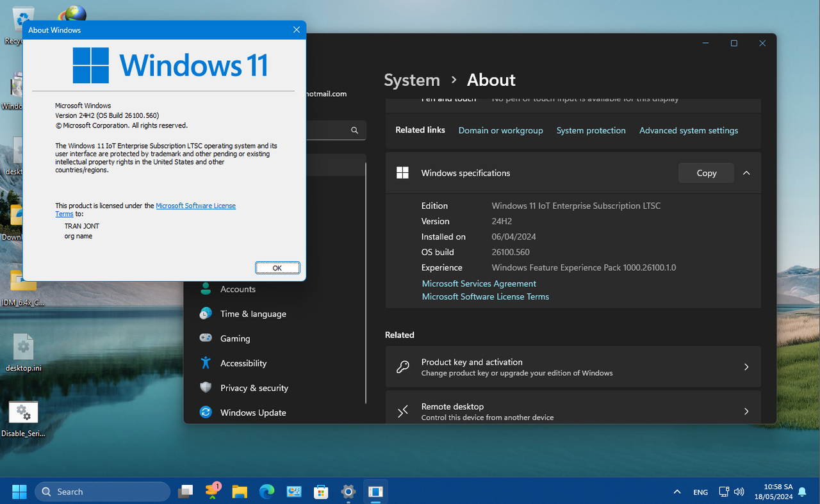Click the Edition value text in Settings
Screen dimensions: 820x504
coord(576,206)
